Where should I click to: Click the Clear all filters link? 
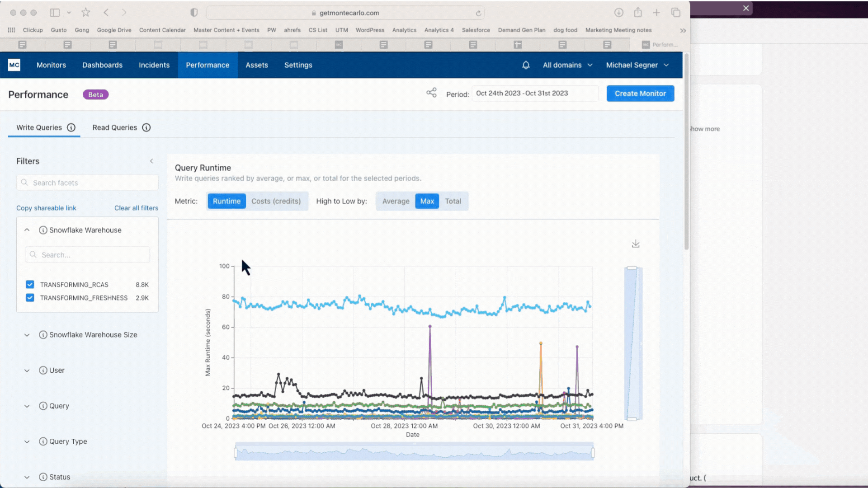click(136, 208)
